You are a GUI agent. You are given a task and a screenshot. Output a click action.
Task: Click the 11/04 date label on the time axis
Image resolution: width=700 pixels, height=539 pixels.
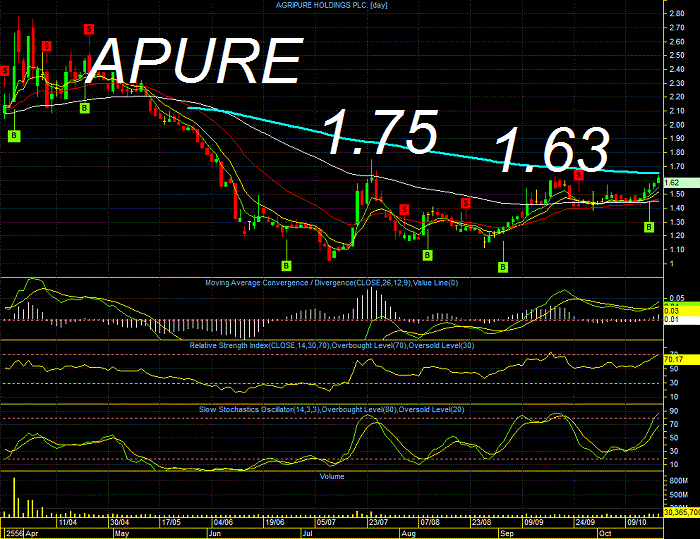coord(68,522)
